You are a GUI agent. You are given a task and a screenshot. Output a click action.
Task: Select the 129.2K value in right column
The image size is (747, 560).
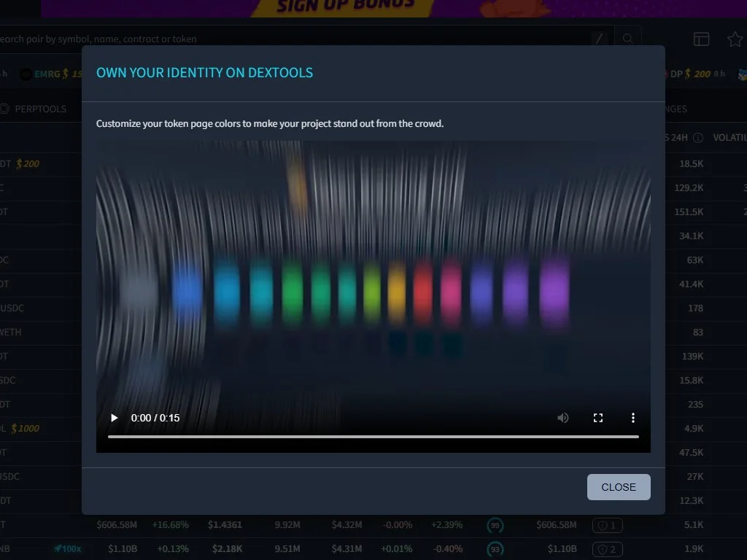689,187
